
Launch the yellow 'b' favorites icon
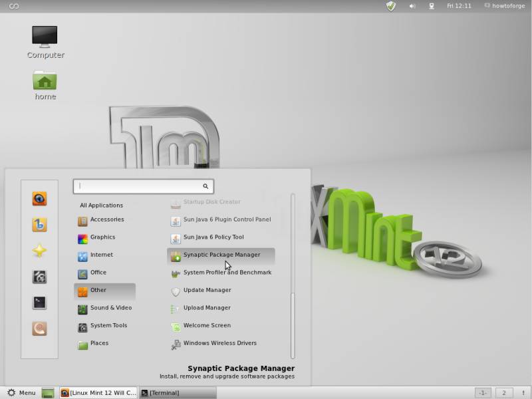point(39,225)
